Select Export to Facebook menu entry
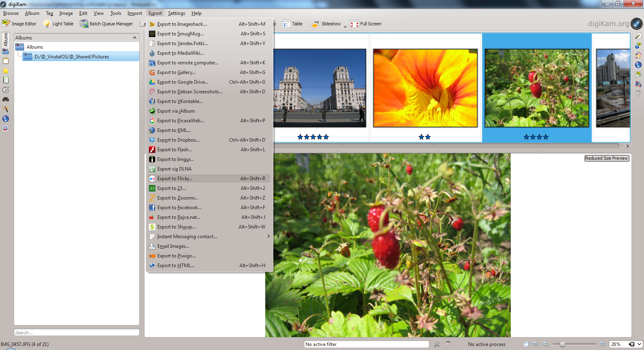The width and height of the screenshot is (644, 350). [179, 208]
